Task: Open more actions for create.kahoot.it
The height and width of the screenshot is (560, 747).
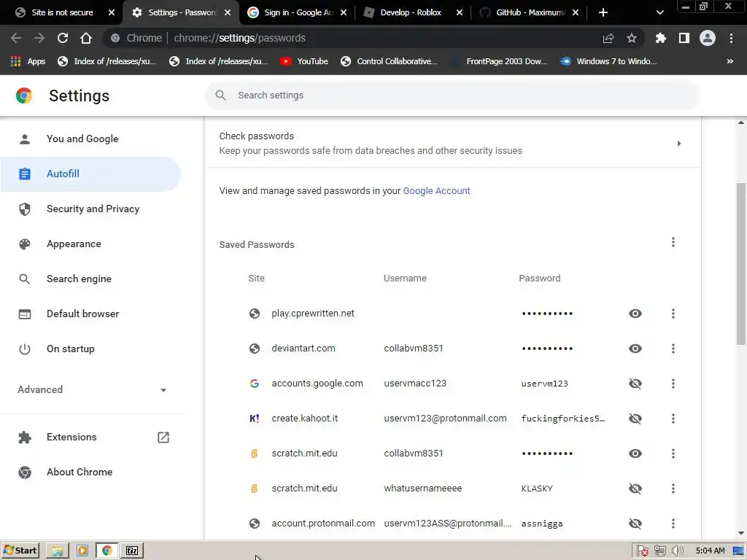Action: click(x=673, y=419)
